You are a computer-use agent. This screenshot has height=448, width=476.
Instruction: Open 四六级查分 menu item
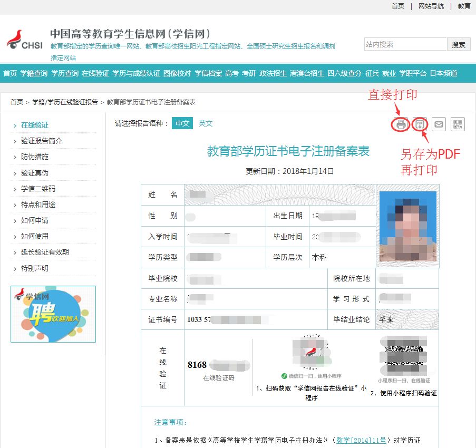coord(345,73)
